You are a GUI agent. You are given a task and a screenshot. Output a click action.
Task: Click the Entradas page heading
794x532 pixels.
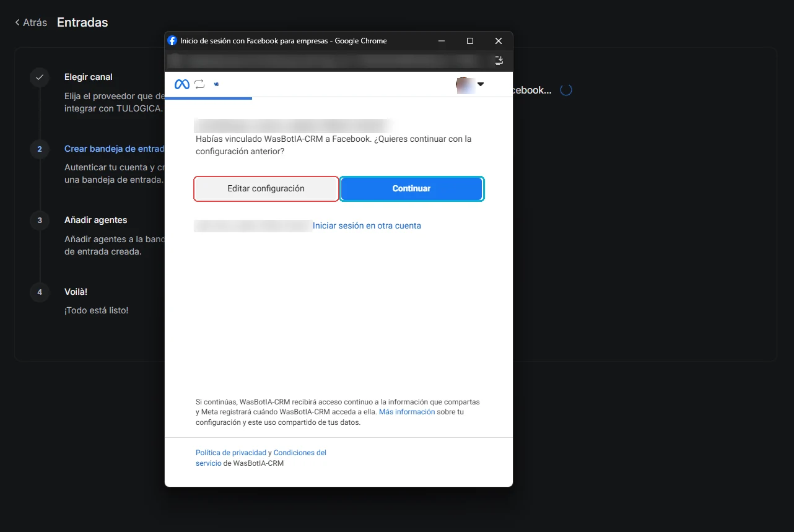click(82, 22)
